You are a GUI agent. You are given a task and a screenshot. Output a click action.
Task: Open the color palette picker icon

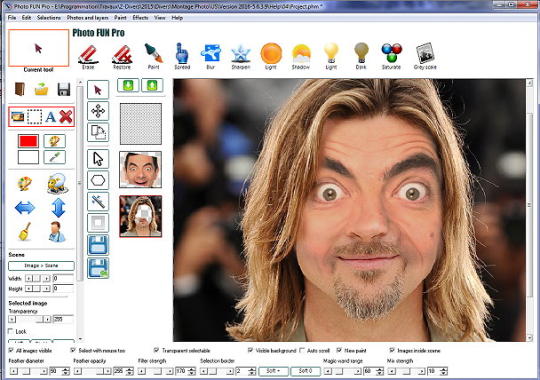coord(54,141)
